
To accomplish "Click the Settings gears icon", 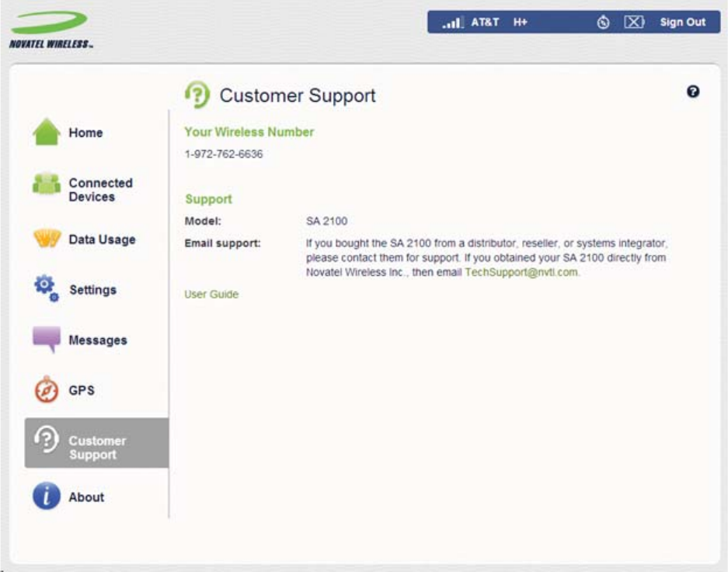I will [47, 288].
